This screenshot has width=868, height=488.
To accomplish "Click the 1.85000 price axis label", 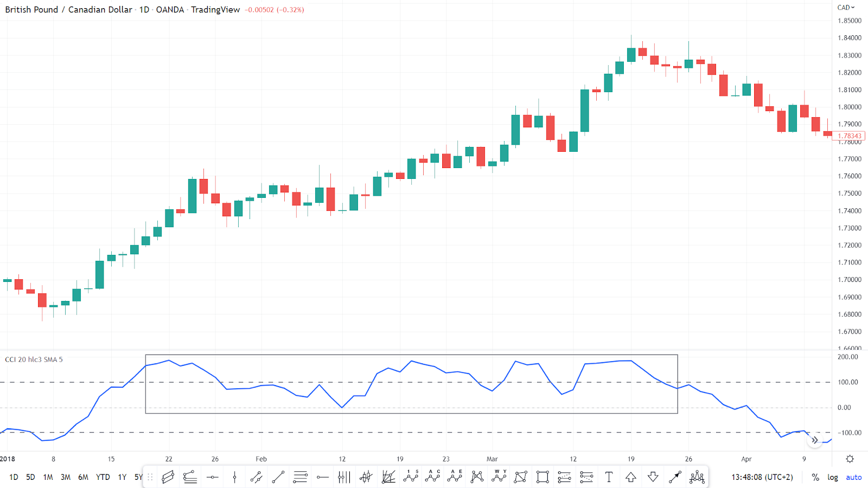I will pyautogui.click(x=850, y=21).
